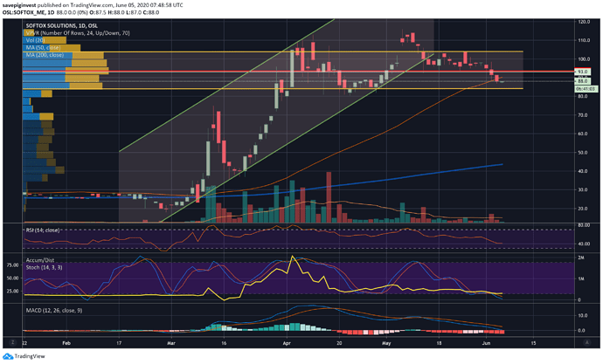
Task: Select the MA (50, close) legend
Action: coord(43,48)
